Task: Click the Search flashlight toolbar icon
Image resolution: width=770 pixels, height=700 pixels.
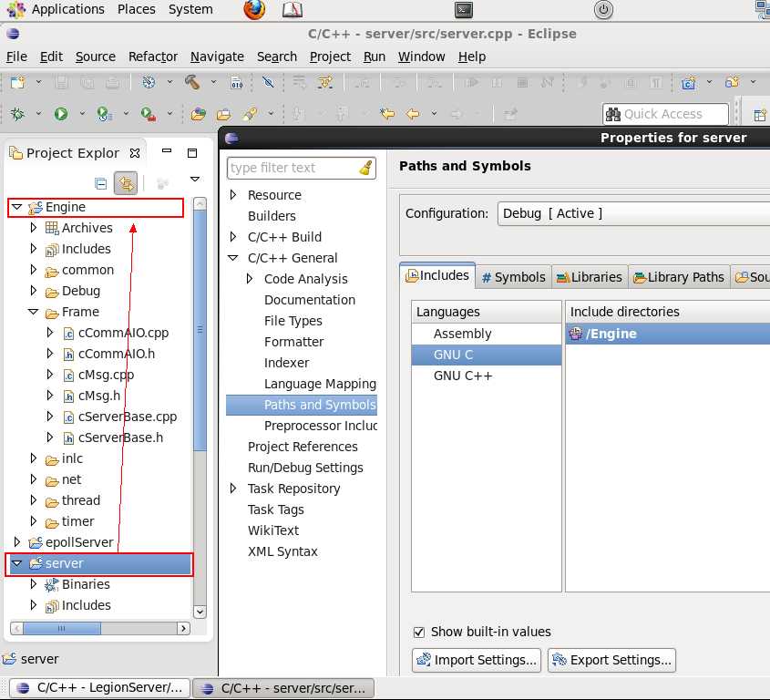Action: click(250, 114)
